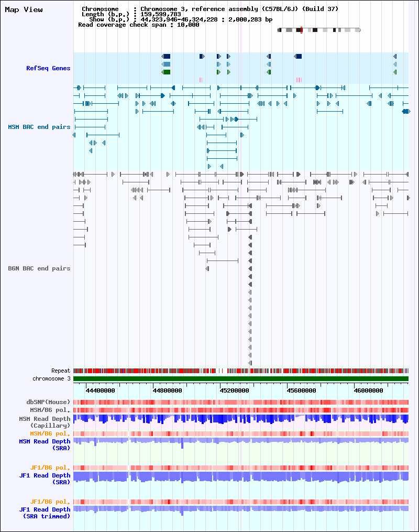Select the 46000000 ruler position
Image resolution: width=419 pixels, height=532 pixels.
(369, 390)
